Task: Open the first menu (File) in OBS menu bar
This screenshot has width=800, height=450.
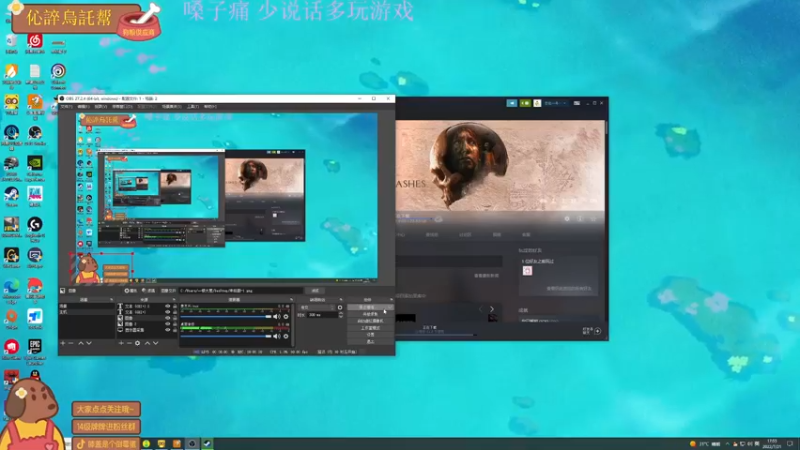Action: (66, 107)
